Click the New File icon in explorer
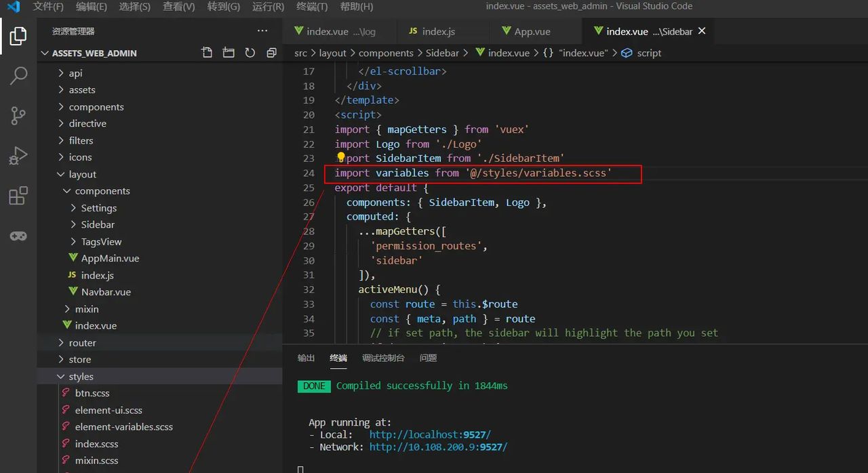868x473 pixels. (207, 53)
